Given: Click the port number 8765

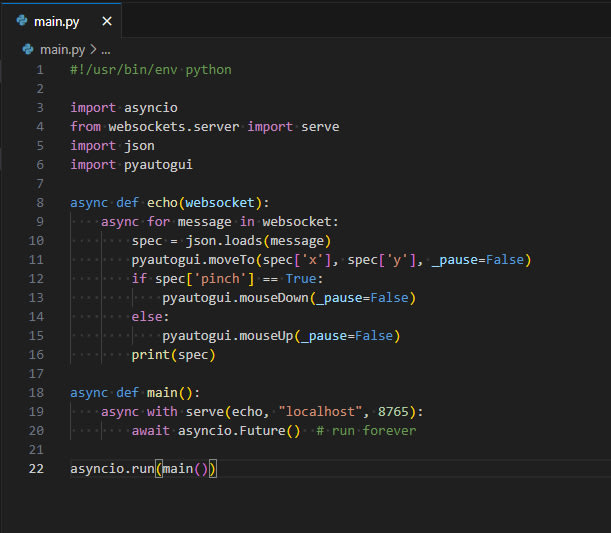Looking at the screenshot, I should tap(392, 412).
